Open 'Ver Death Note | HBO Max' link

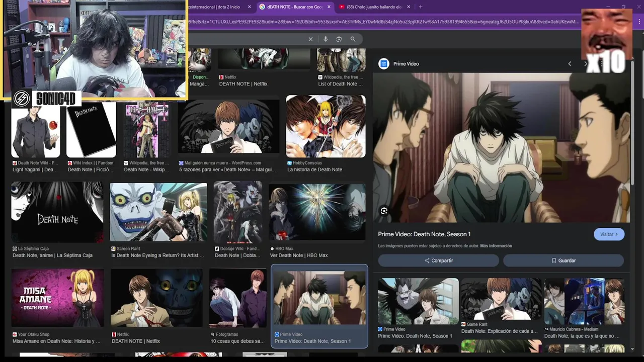299,255
